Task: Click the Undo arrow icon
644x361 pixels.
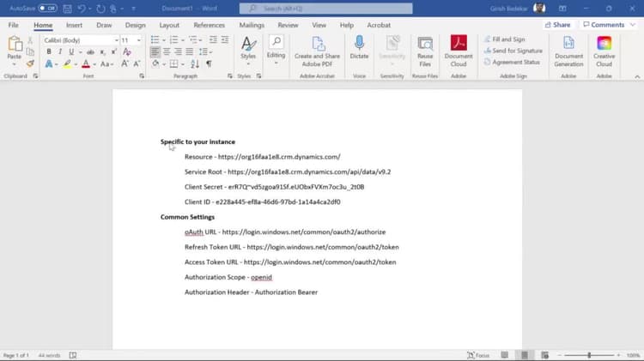Action: (82, 9)
